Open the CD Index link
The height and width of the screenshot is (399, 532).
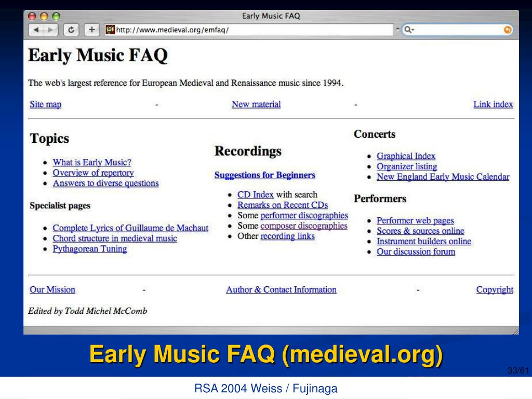coord(256,194)
